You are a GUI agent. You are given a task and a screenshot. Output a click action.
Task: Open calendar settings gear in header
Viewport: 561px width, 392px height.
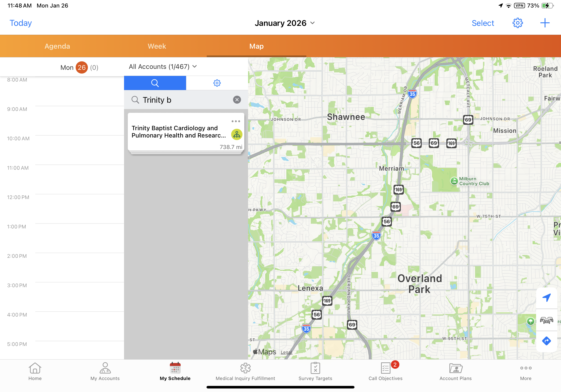[517, 23]
